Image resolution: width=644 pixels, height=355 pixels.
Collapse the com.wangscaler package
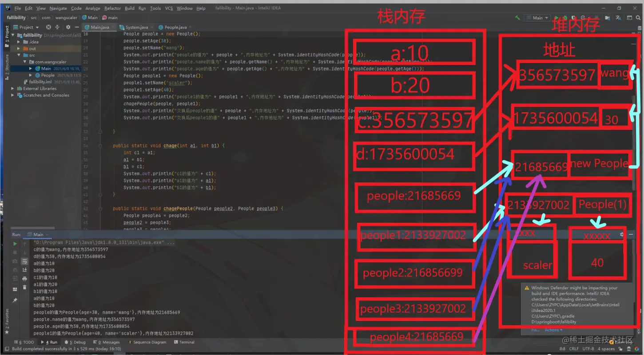pyautogui.click(x=25, y=62)
